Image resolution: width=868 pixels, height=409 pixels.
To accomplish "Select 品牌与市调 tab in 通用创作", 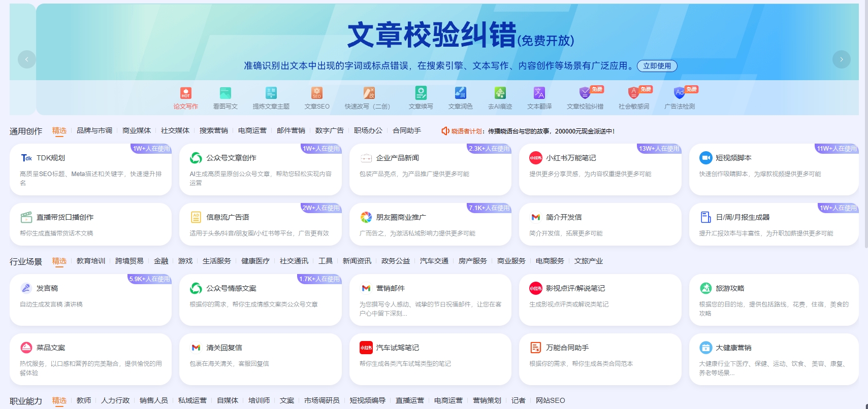I will (x=94, y=130).
